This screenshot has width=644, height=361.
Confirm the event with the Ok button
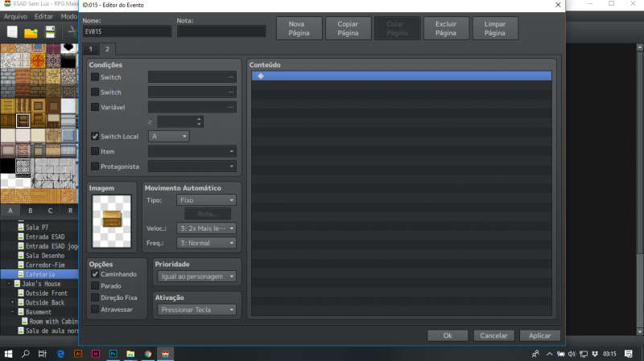tap(448, 335)
